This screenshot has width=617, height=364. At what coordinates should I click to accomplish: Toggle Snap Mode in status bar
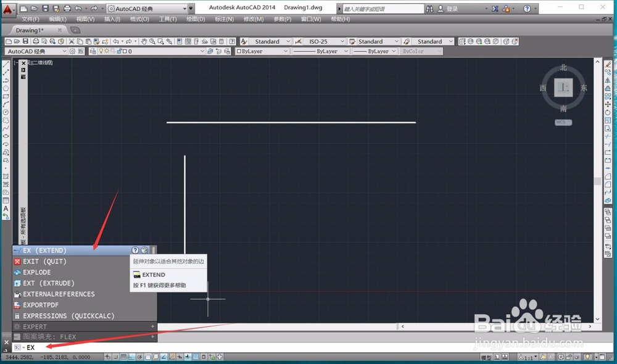(116, 357)
